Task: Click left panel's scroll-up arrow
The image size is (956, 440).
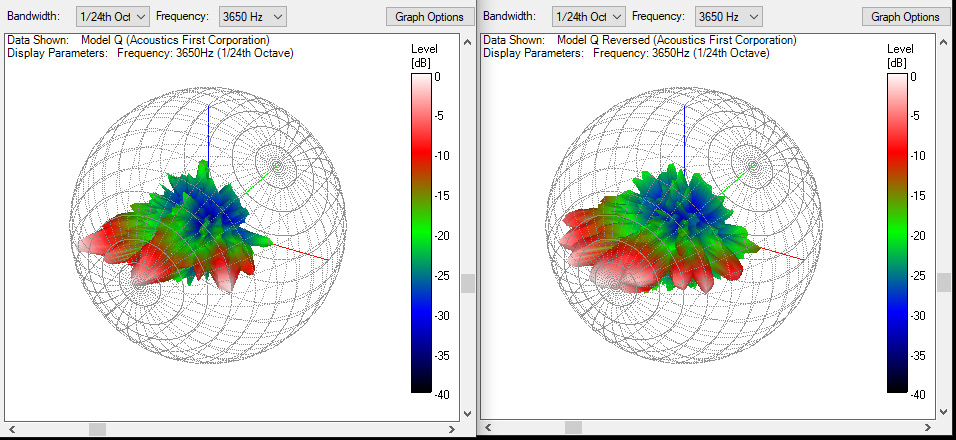Action: [x=467, y=41]
